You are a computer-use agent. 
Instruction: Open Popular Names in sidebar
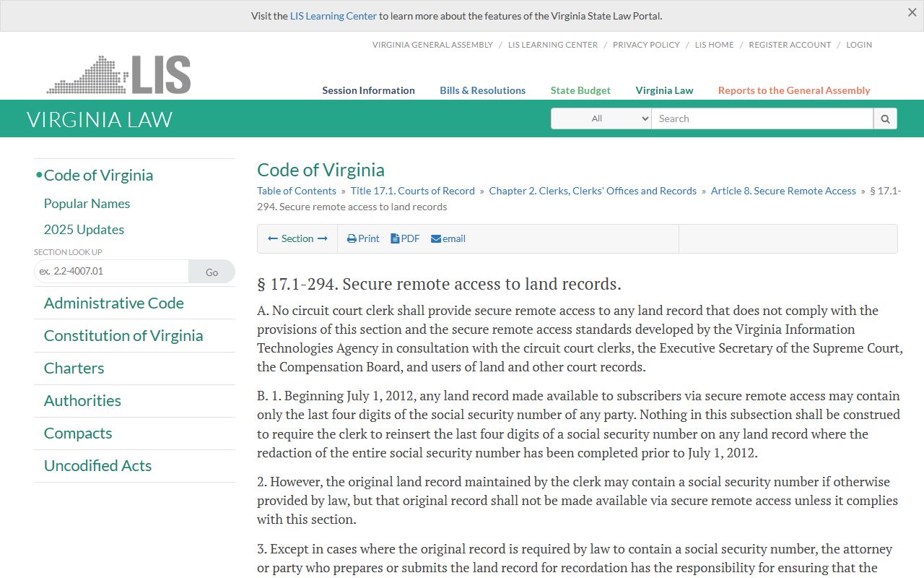(87, 204)
